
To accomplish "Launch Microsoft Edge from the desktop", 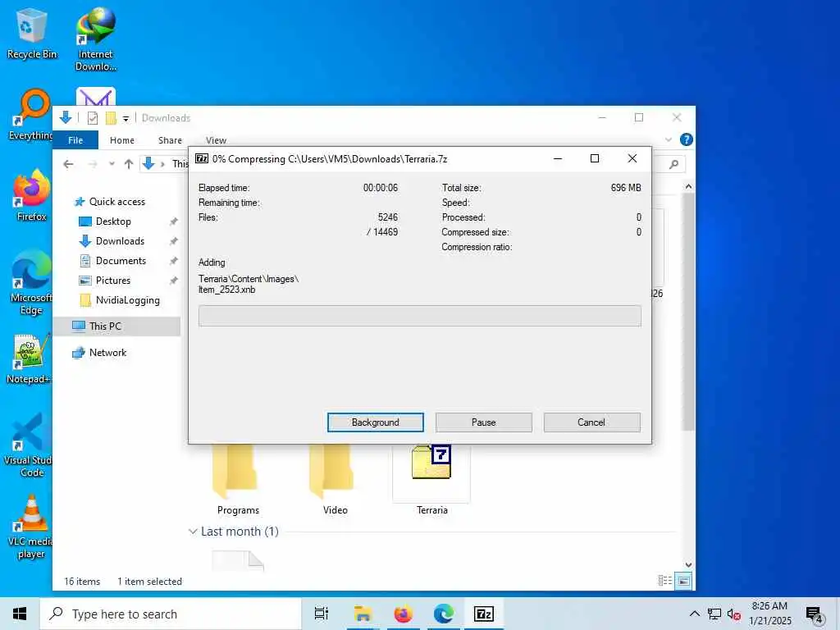I will point(31,282).
